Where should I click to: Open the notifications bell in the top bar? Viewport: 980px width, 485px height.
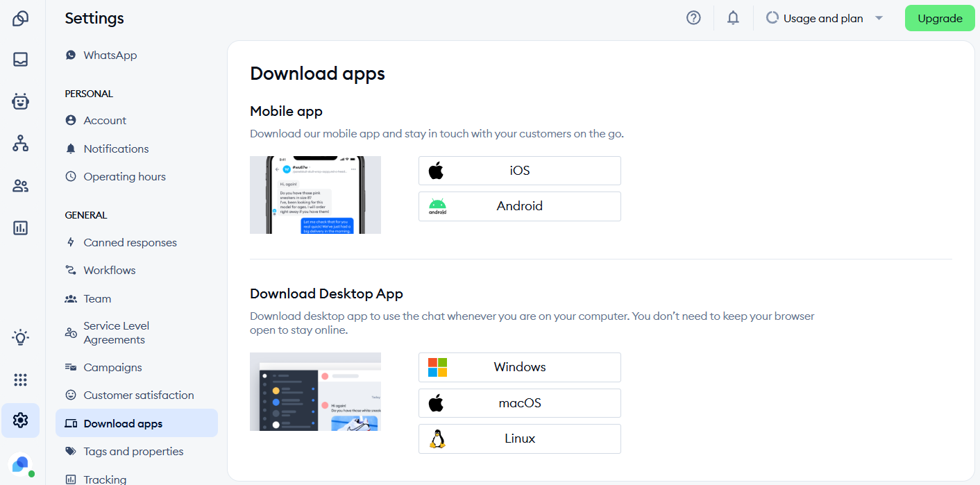(x=733, y=18)
